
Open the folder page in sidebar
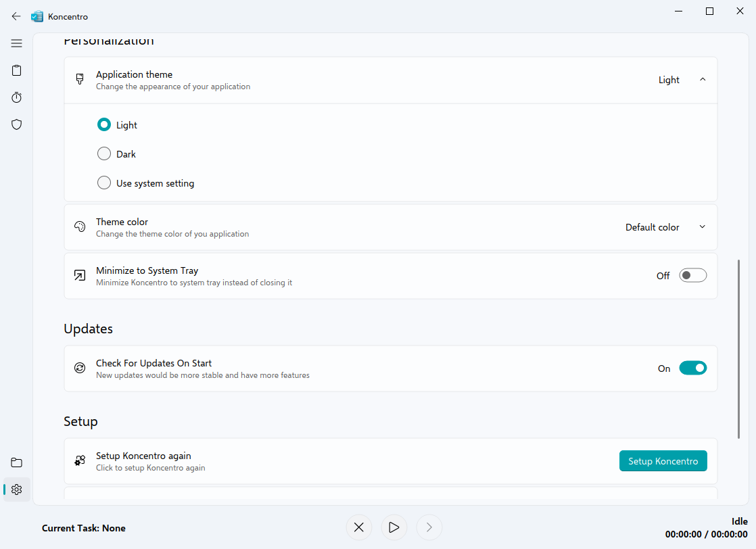17,462
